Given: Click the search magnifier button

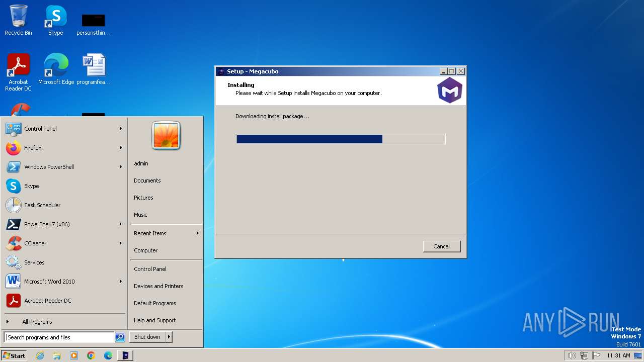Looking at the screenshot, I should [x=120, y=337].
